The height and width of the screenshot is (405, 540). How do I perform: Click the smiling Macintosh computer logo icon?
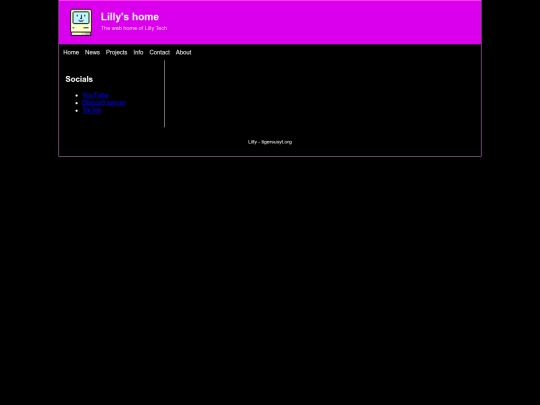point(81,22)
